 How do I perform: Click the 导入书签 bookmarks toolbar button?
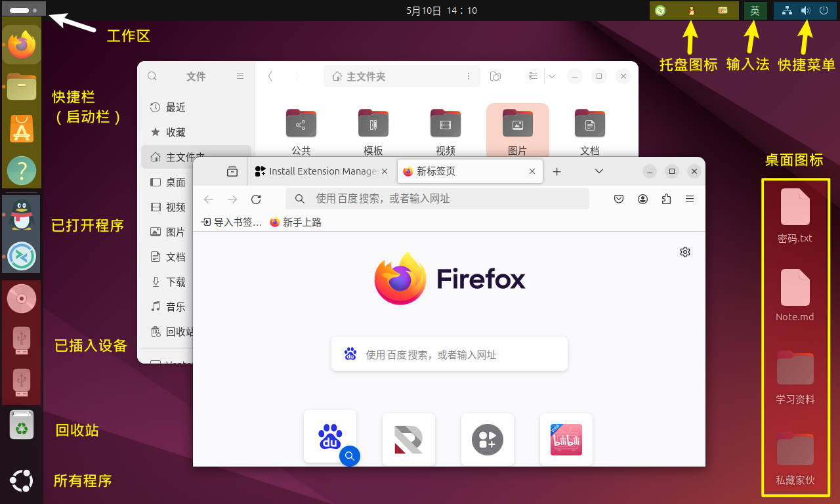coord(232,222)
